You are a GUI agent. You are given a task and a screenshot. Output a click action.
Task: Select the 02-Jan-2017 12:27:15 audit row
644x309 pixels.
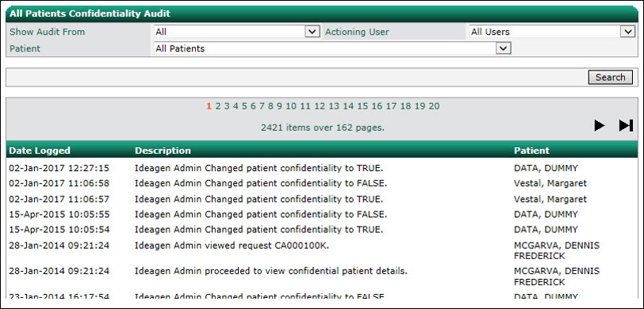coord(321,168)
